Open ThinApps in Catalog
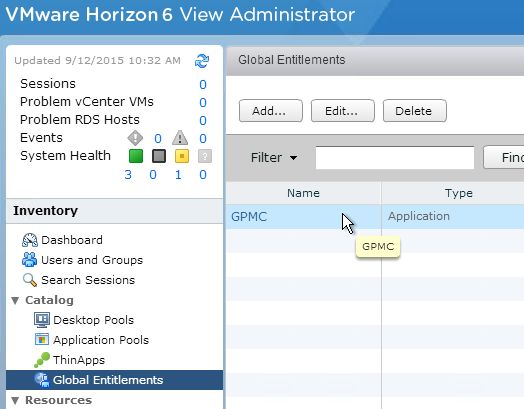 (x=79, y=360)
